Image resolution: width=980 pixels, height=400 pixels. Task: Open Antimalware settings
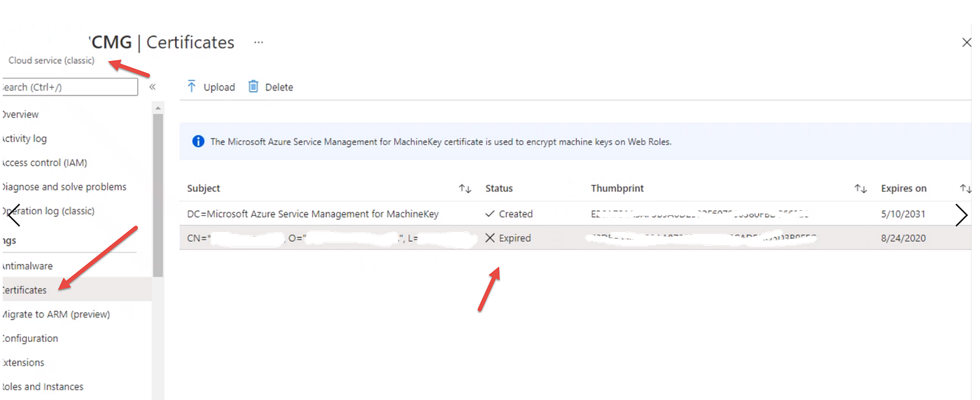point(27,265)
